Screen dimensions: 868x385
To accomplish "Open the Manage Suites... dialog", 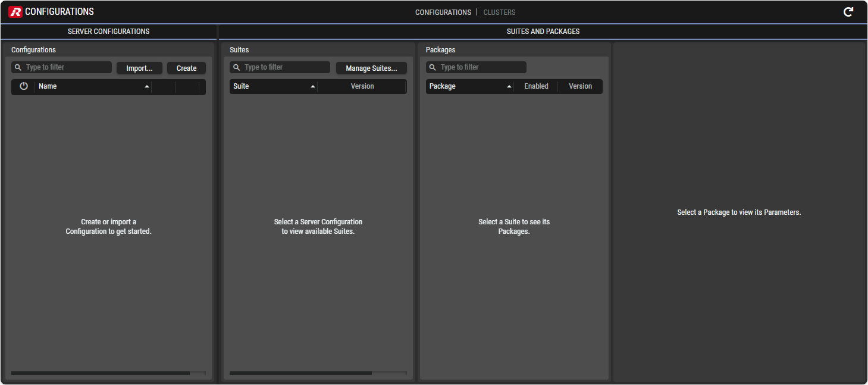I will [371, 68].
